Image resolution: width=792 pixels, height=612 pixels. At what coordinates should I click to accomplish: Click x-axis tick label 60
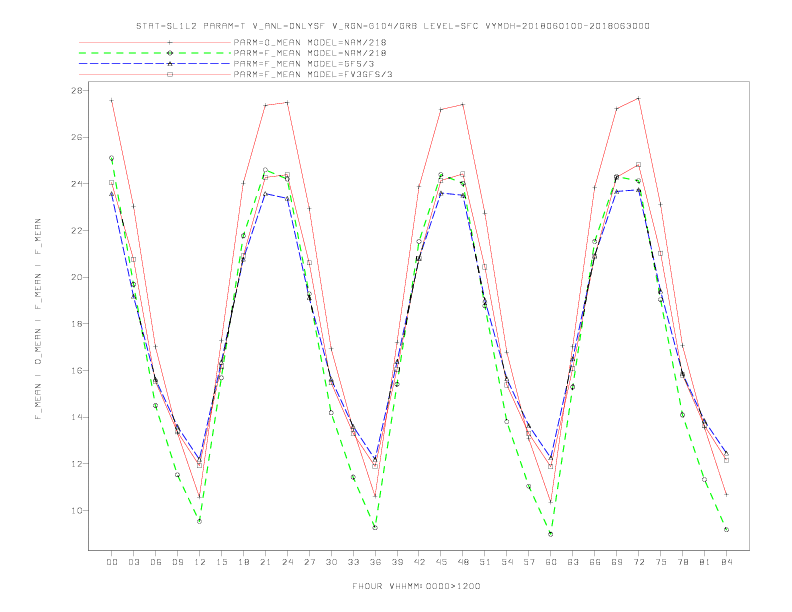pyautogui.click(x=551, y=562)
